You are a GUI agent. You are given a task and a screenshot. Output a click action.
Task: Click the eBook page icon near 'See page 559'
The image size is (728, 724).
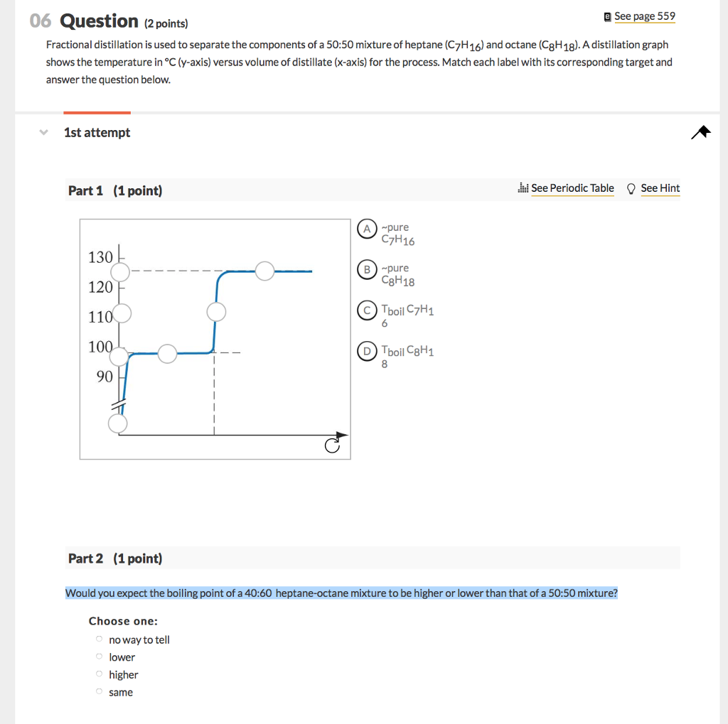pyautogui.click(x=607, y=15)
